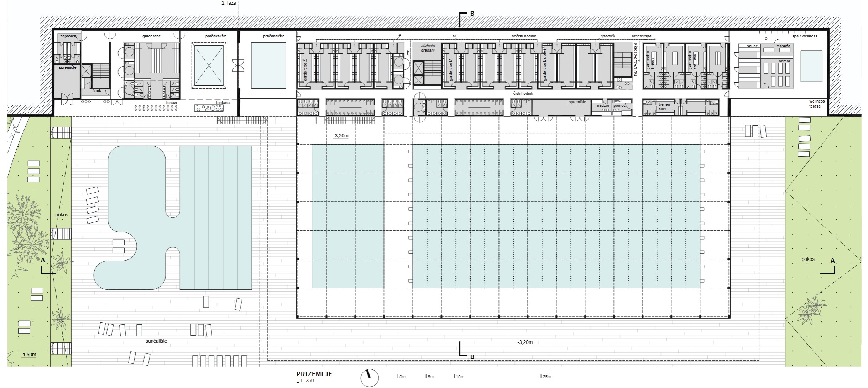Click the 25m mark on the scale bar
Screen dimensions: 868x388
[546, 376]
